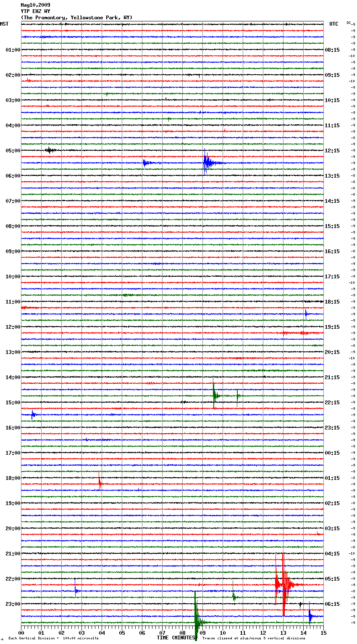Viewport: 357px width, 644px height.
Task: Click minute 07 on the time axis
Action: pos(162,633)
